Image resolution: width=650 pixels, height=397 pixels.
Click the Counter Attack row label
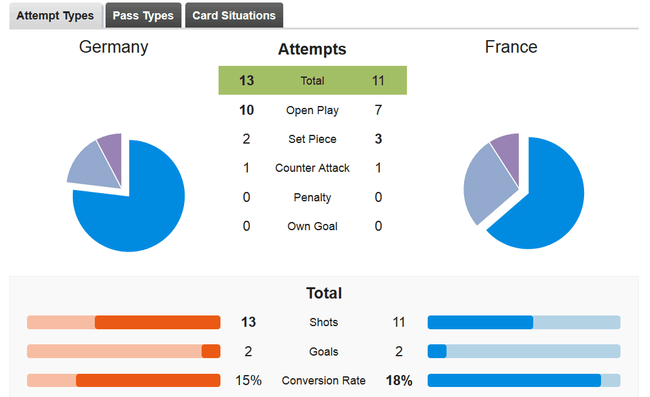313,168
